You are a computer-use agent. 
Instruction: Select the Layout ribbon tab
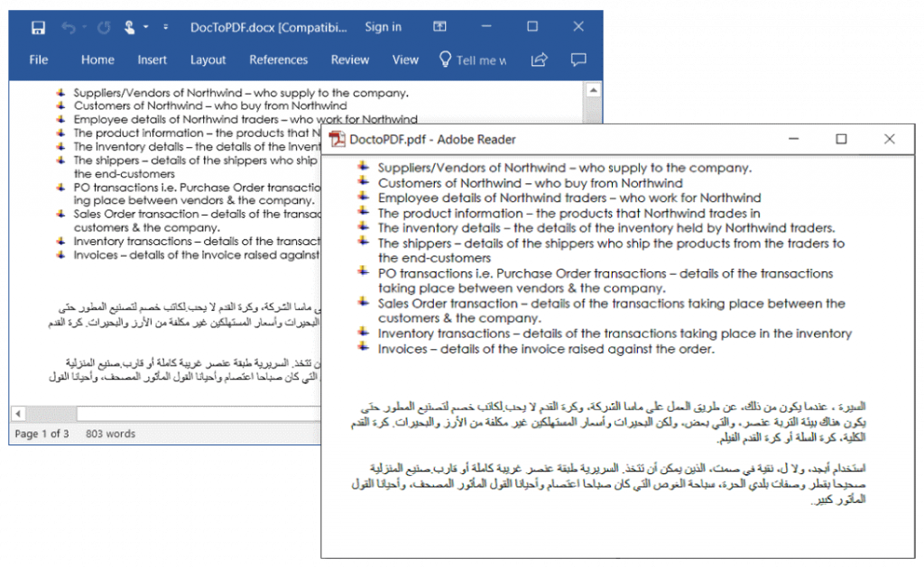coord(208,60)
